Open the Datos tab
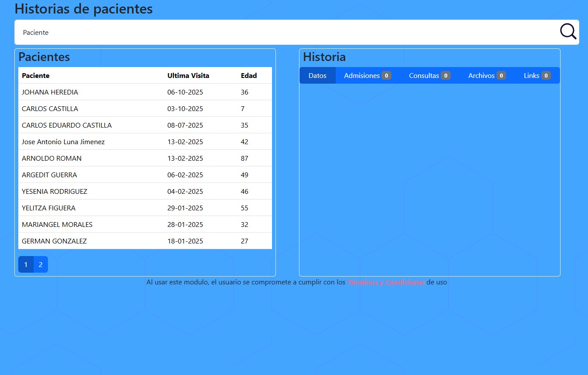 317,75
